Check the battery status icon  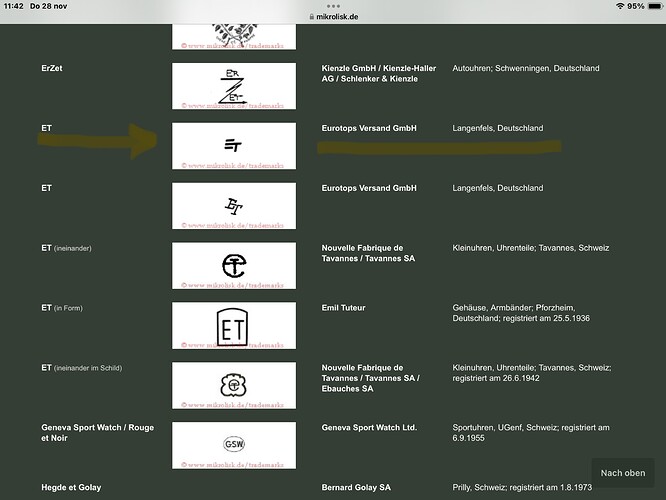click(655, 6)
